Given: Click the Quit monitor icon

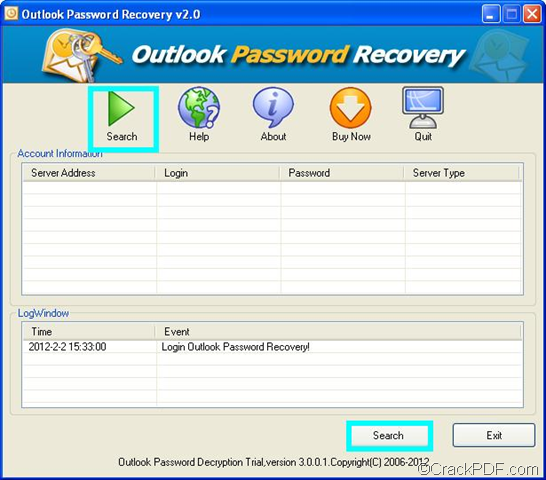Looking at the screenshot, I should [x=423, y=108].
